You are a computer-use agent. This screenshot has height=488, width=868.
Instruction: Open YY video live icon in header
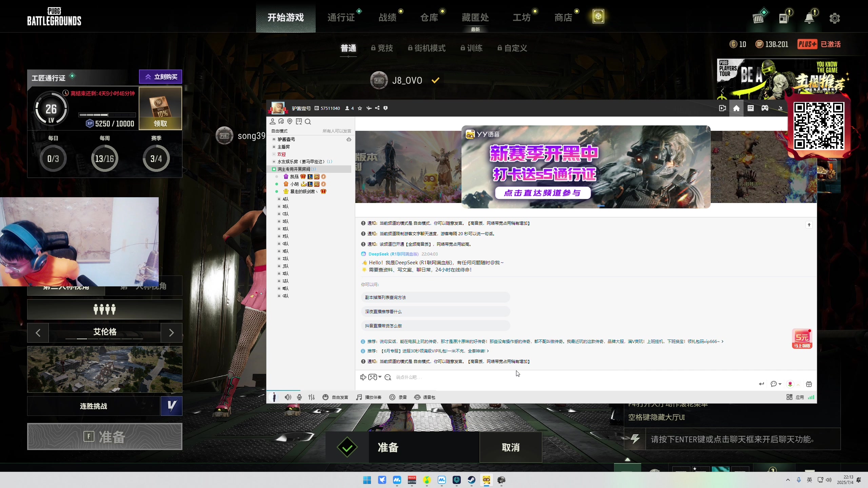722,108
